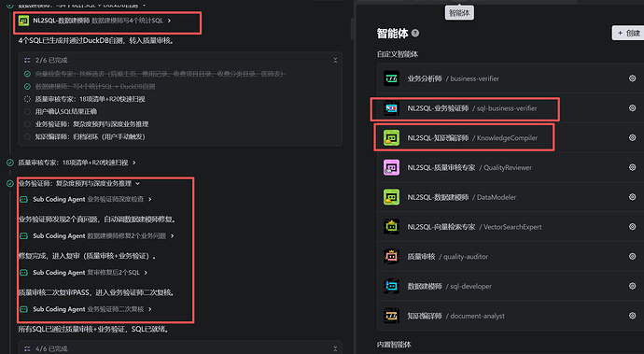The width and height of the screenshot is (644, 354).
Task: Click the 创建 button to create agent
Action: click(x=628, y=33)
